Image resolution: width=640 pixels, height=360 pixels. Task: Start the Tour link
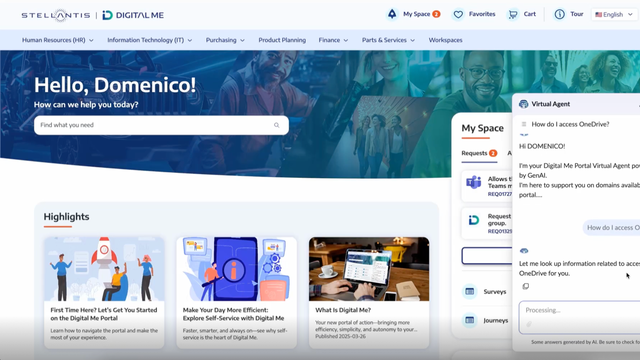[x=576, y=14]
